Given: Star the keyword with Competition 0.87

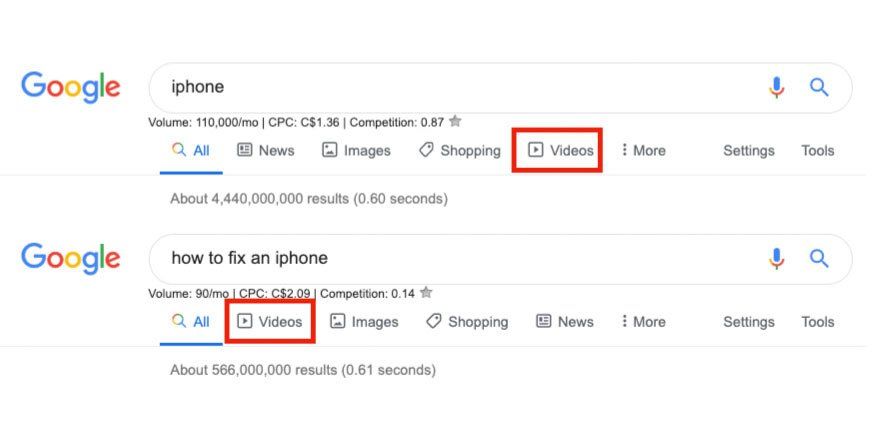Looking at the screenshot, I should tap(455, 121).
